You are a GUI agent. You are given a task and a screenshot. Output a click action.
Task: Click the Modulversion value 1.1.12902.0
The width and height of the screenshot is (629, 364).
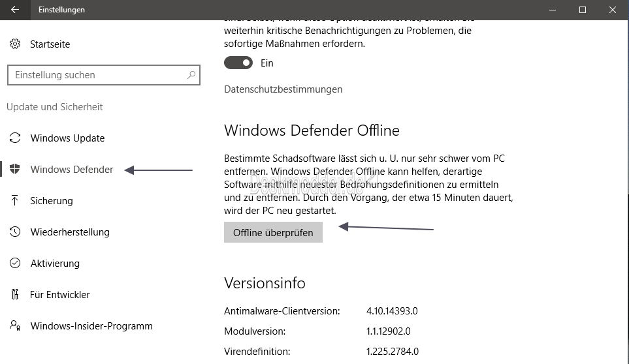[x=389, y=331]
